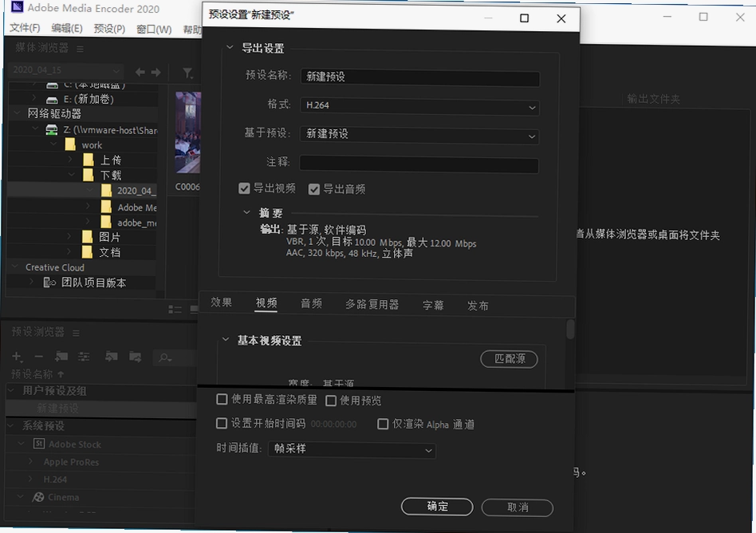Click the 取消 button
The width and height of the screenshot is (756, 533).
tap(518, 507)
